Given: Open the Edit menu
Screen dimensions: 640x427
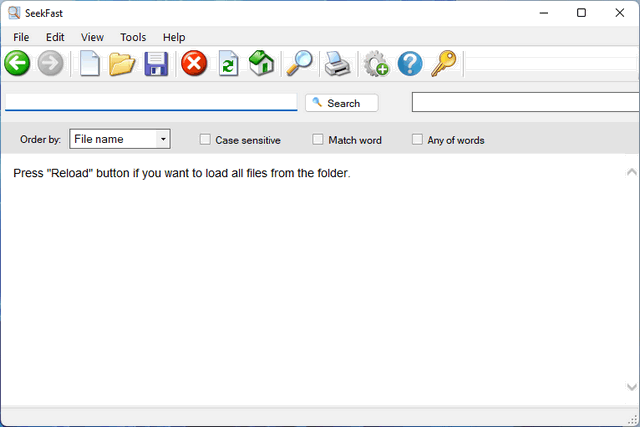Looking at the screenshot, I should pos(55,37).
